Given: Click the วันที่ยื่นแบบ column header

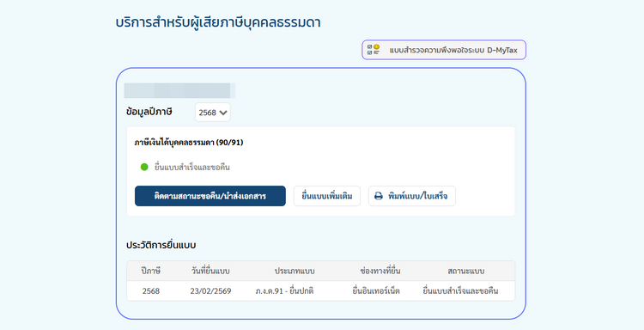Looking at the screenshot, I should click(x=210, y=271).
